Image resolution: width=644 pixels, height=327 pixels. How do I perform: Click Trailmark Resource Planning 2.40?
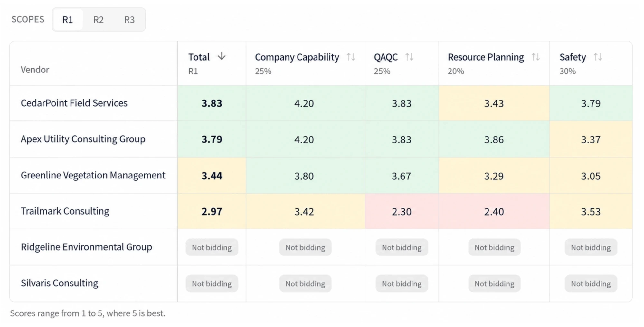[494, 211]
